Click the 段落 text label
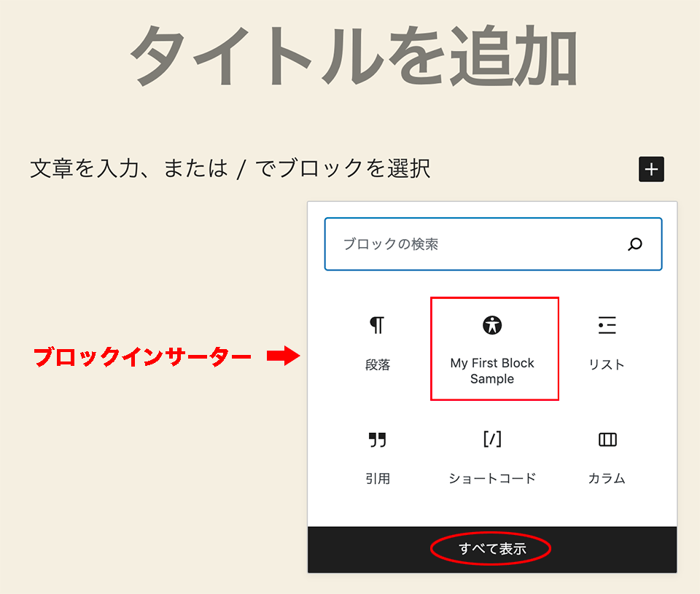 click(378, 365)
